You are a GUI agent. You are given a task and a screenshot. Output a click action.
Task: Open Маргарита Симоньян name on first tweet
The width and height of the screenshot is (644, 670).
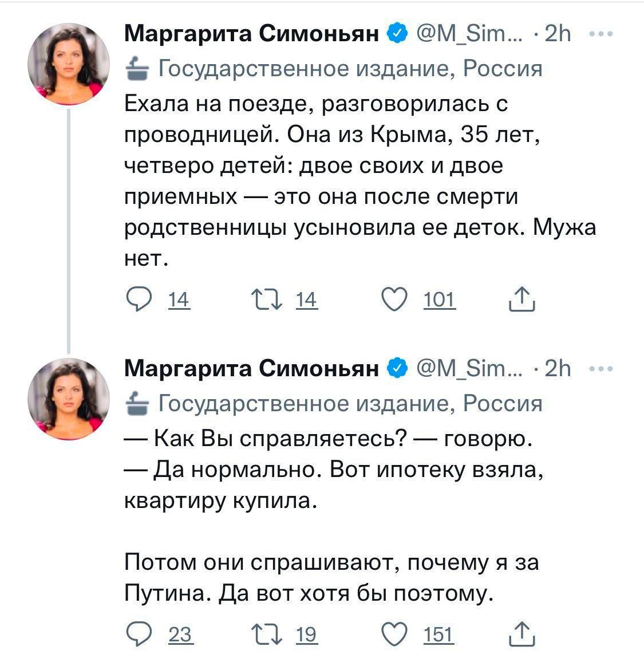coord(251,33)
